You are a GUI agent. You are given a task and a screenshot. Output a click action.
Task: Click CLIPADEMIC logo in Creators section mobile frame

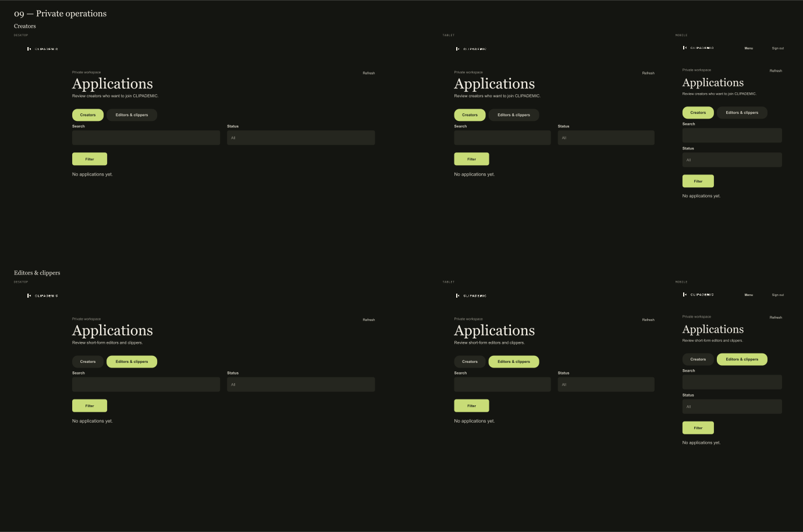point(698,48)
